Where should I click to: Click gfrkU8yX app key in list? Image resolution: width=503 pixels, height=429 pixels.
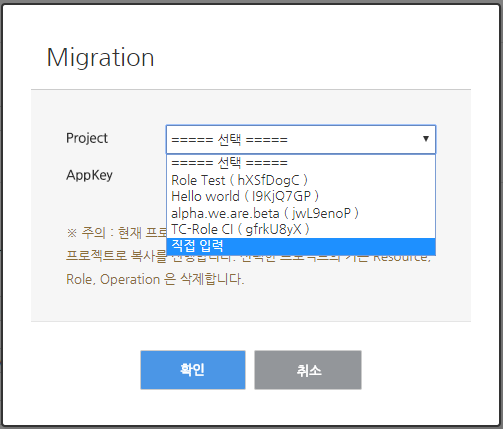273,230
